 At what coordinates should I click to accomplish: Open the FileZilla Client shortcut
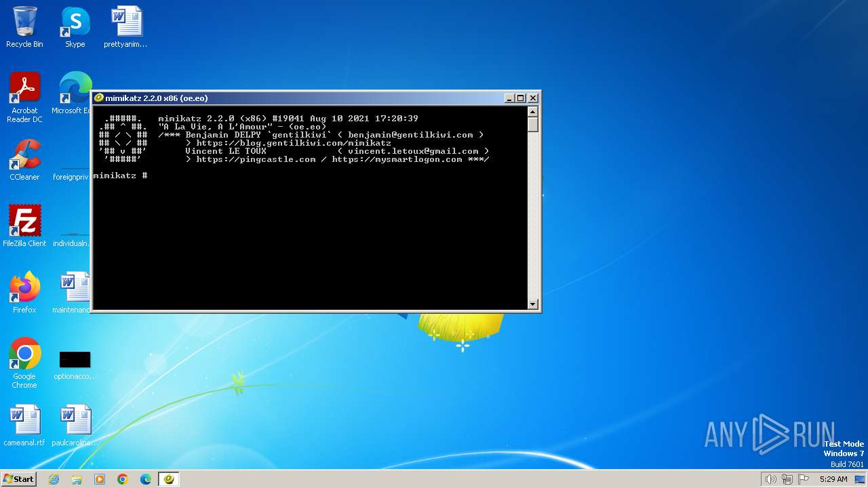[24, 226]
